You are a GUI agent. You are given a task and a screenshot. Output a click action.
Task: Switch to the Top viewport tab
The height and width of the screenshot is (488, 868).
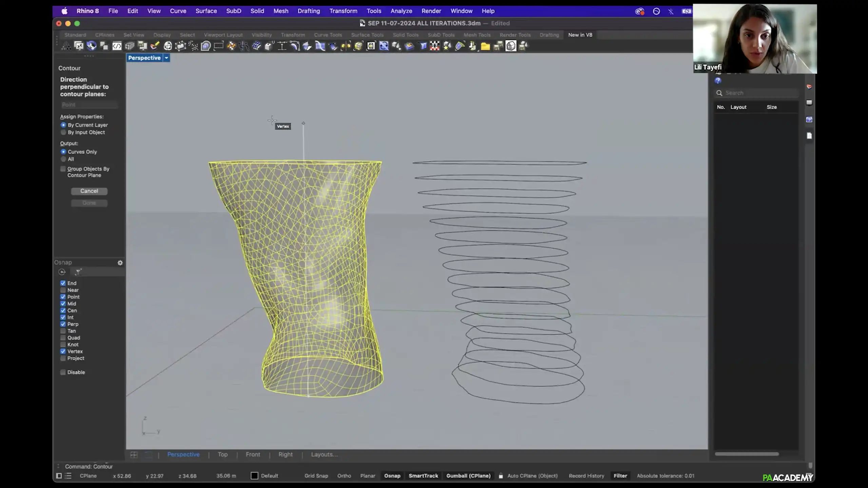point(223,454)
